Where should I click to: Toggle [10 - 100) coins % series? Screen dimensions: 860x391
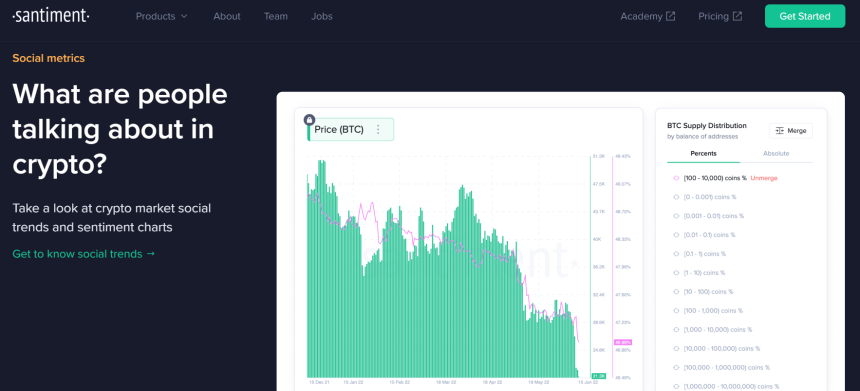tap(703, 292)
